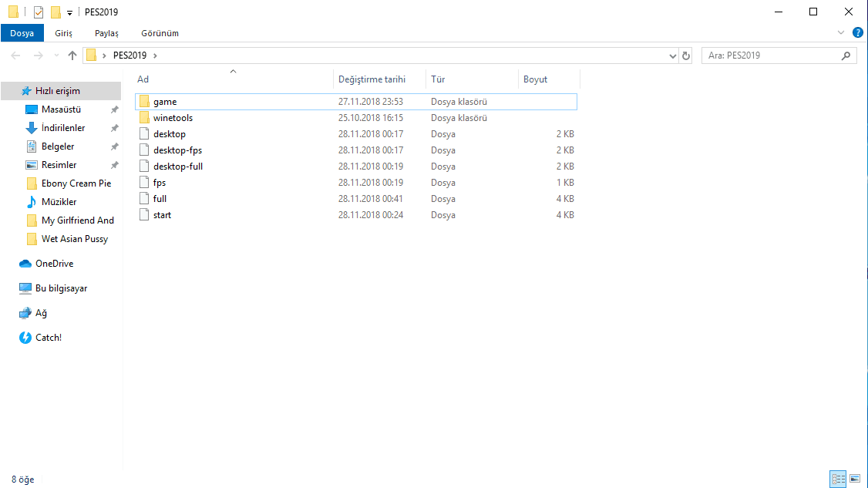Select Hızlı erişim in navigation pane
The height and width of the screenshot is (488, 868).
point(61,91)
